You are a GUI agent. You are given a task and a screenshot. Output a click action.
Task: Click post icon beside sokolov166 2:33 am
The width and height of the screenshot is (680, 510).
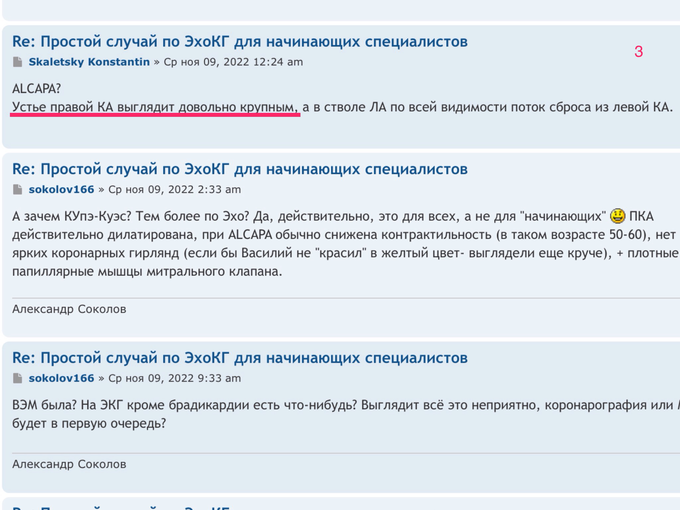click(17, 190)
